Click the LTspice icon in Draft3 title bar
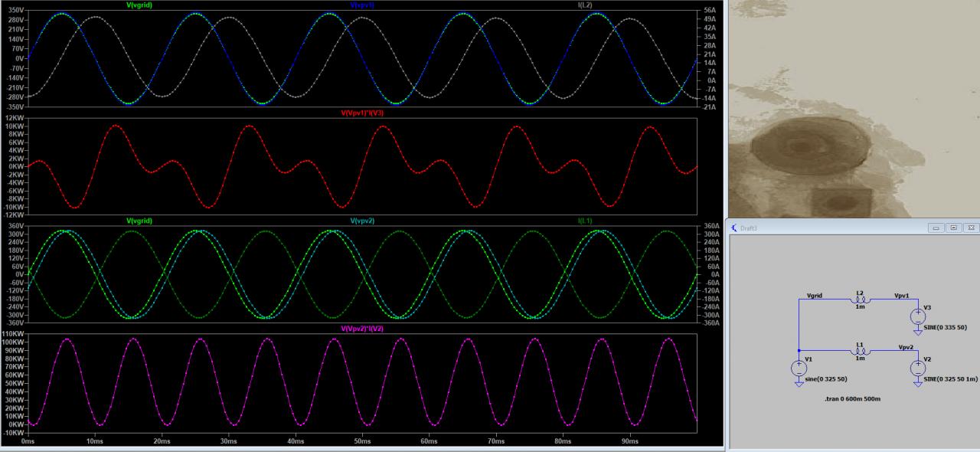This screenshot has width=980, height=452. point(735,228)
